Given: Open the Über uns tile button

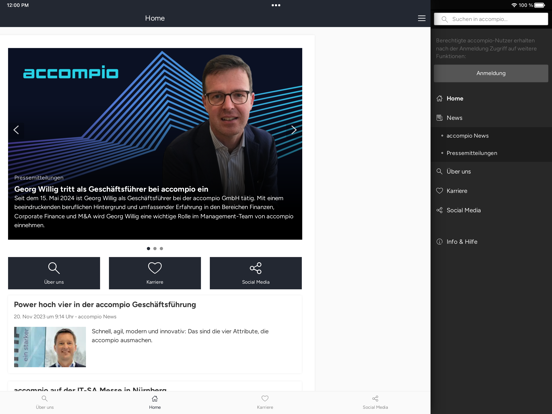Looking at the screenshot, I should (x=54, y=273).
